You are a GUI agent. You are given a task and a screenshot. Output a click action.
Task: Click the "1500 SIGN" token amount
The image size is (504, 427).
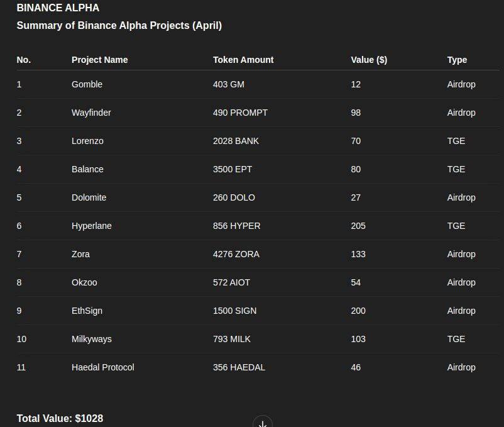click(x=234, y=311)
